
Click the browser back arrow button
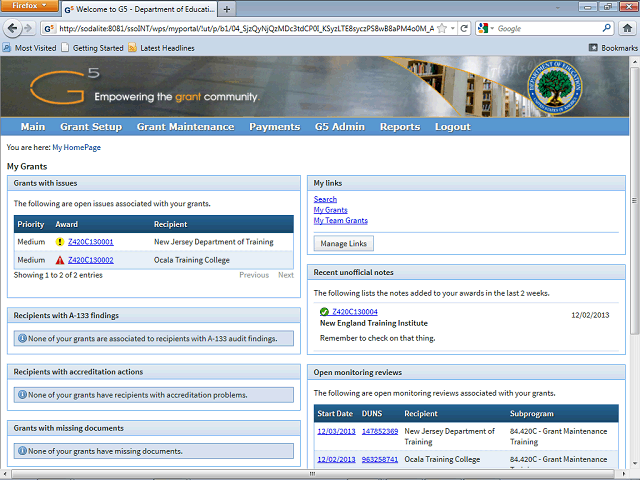14,28
